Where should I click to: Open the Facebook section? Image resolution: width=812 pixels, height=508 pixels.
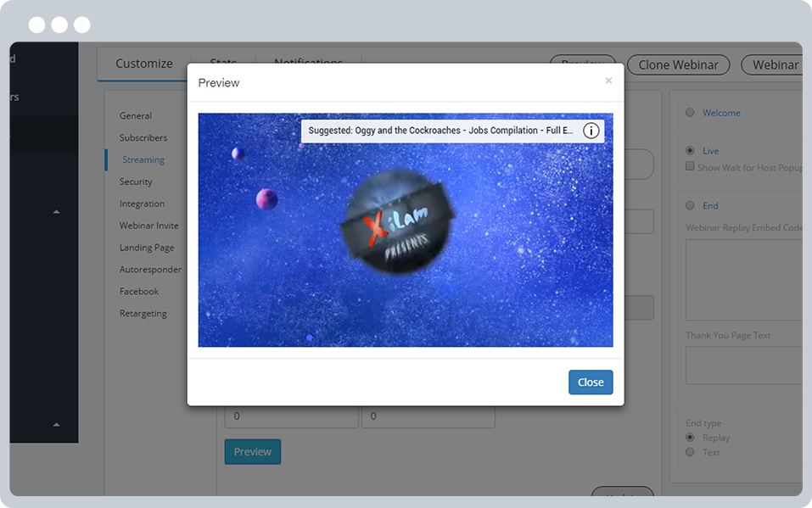pyautogui.click(x=139, y=292)
